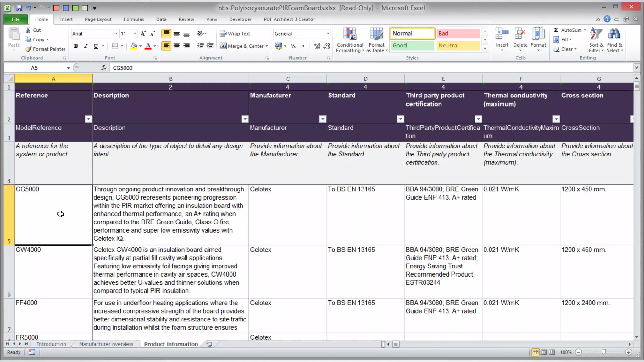Open the Page Layout ribbon tab
644x362 pixels.
(x=98, y=19)
